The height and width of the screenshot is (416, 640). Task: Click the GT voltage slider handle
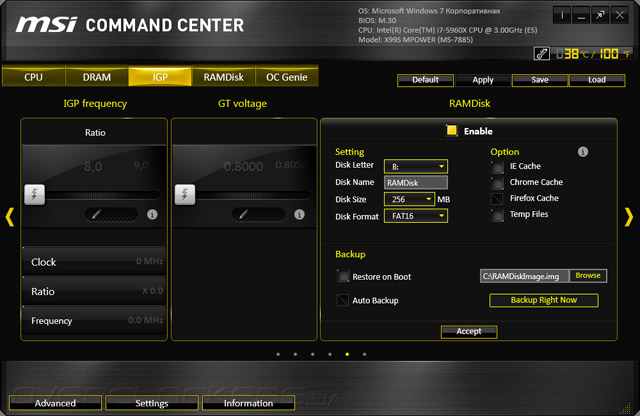[185, 194]
